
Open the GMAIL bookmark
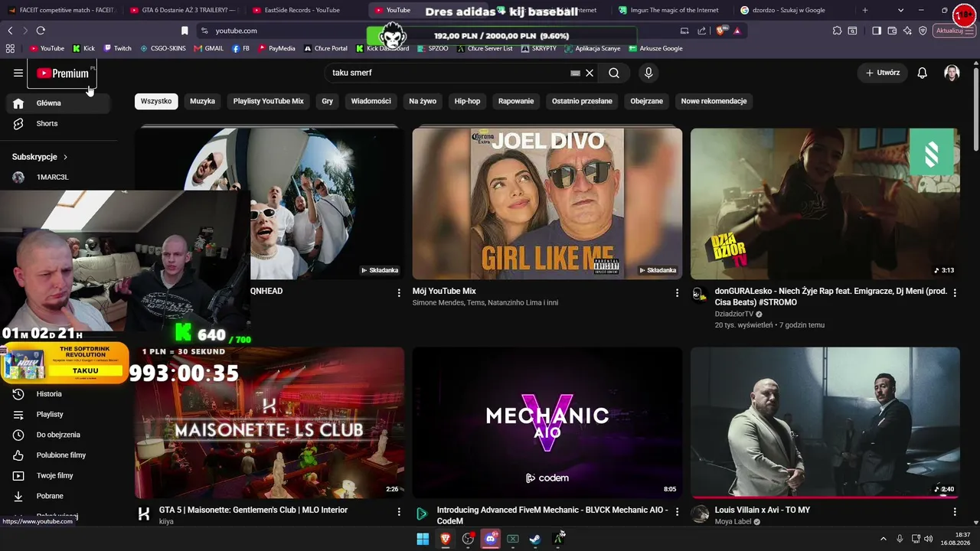tap(208, 48)
